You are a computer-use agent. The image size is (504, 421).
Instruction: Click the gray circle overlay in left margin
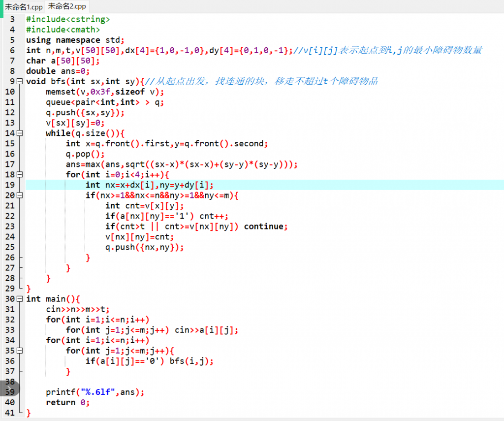click(x=9, y=388)
